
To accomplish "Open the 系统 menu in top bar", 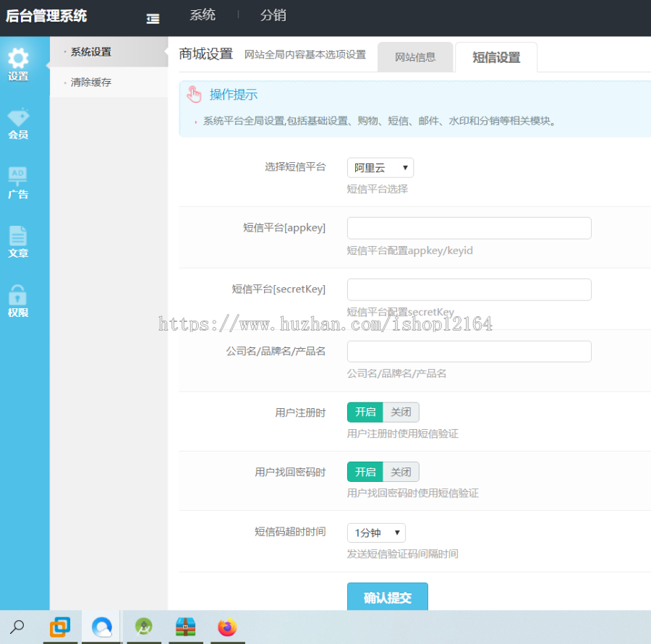I will point(203,15).
